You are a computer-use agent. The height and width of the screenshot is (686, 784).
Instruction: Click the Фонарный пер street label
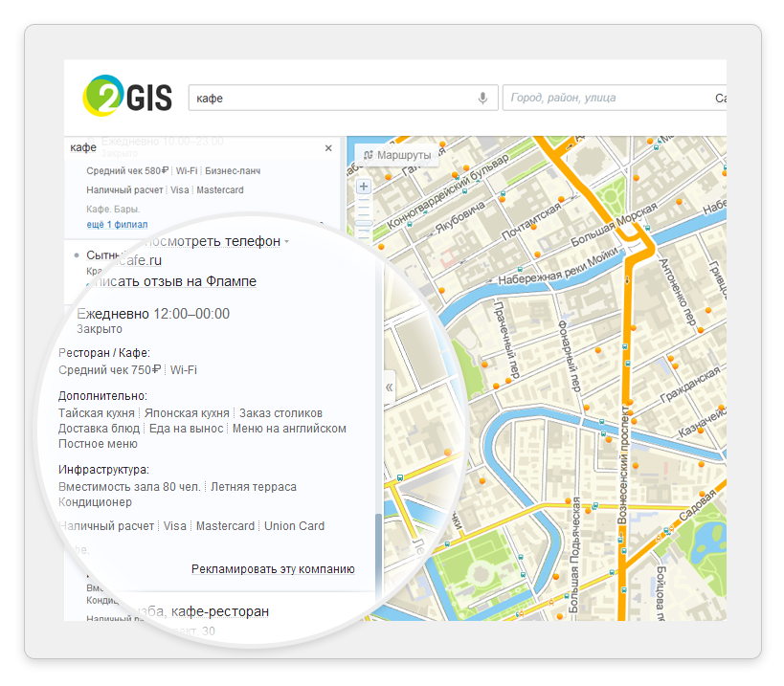tap(570, 355)
